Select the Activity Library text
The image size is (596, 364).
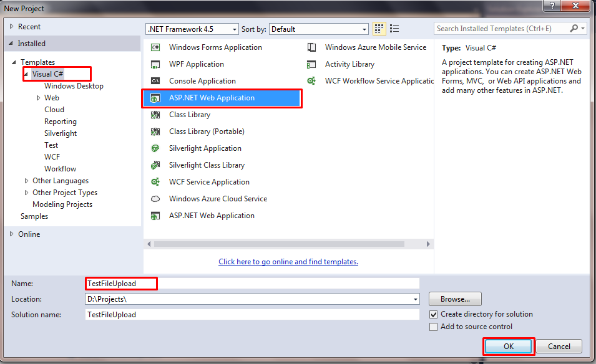click(x=349, y=65)
